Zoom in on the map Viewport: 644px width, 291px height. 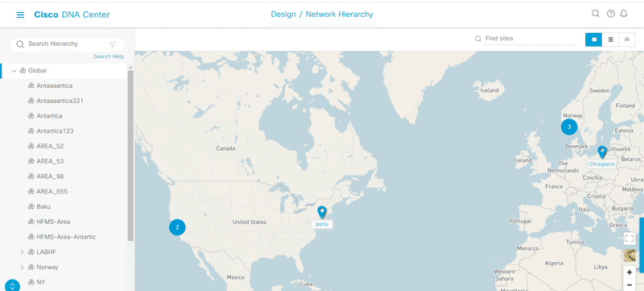630,272
